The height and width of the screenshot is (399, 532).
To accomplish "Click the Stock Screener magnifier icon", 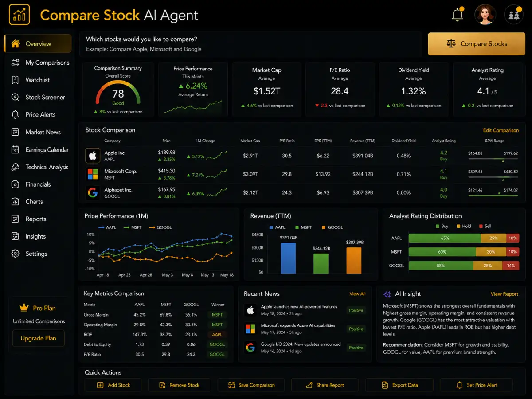I will pos(16,97).
